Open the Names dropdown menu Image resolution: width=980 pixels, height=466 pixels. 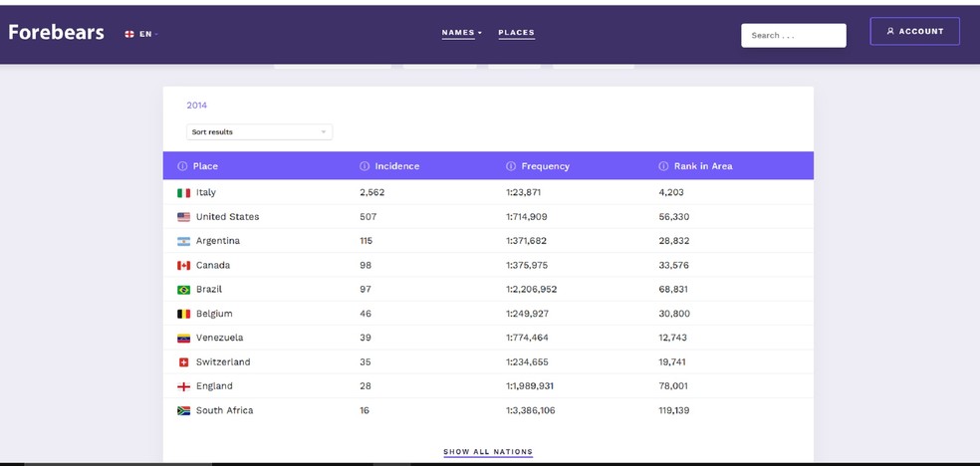[461, 33]
